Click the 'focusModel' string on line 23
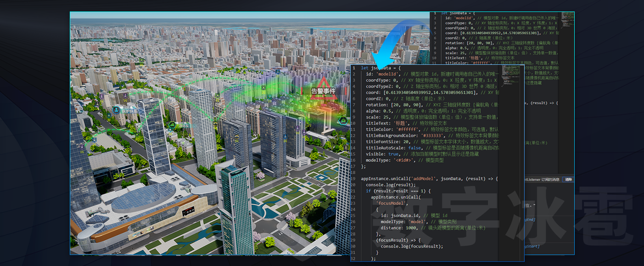Image resolution: width=644 pixels, height=266 pixels. (x=392, y=203)
